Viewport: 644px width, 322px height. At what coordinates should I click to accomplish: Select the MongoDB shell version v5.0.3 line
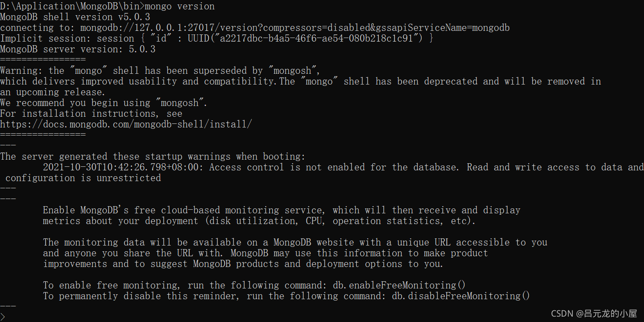click(x=75, y=17)
